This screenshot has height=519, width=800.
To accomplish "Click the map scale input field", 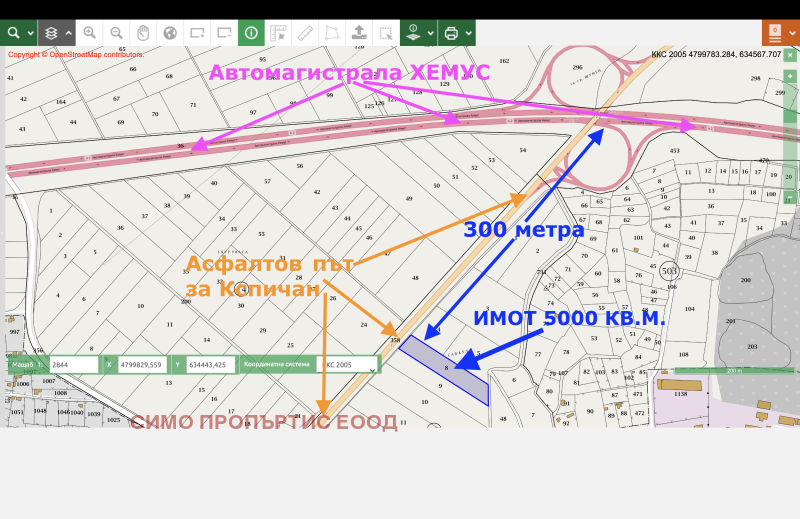I will (x=73, y=365).
